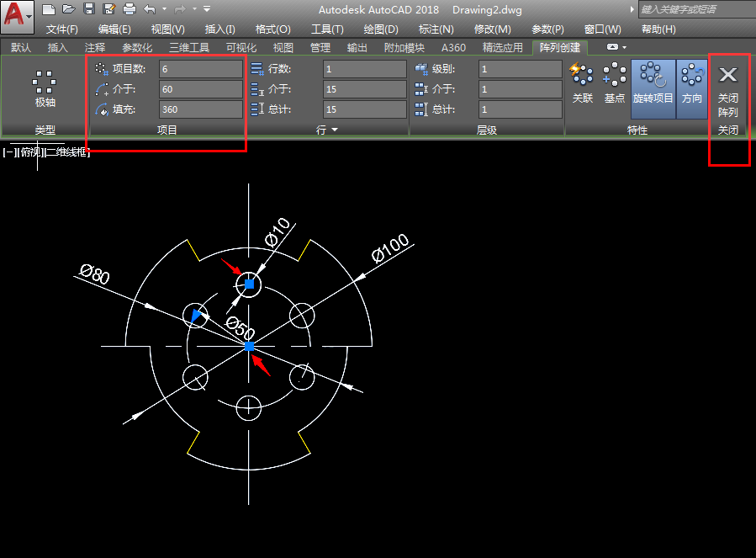Expand the Quick Access Toolbar customize arrow
Image resolution: width=756 pixels, height=558 pixels.
(208, 9)
